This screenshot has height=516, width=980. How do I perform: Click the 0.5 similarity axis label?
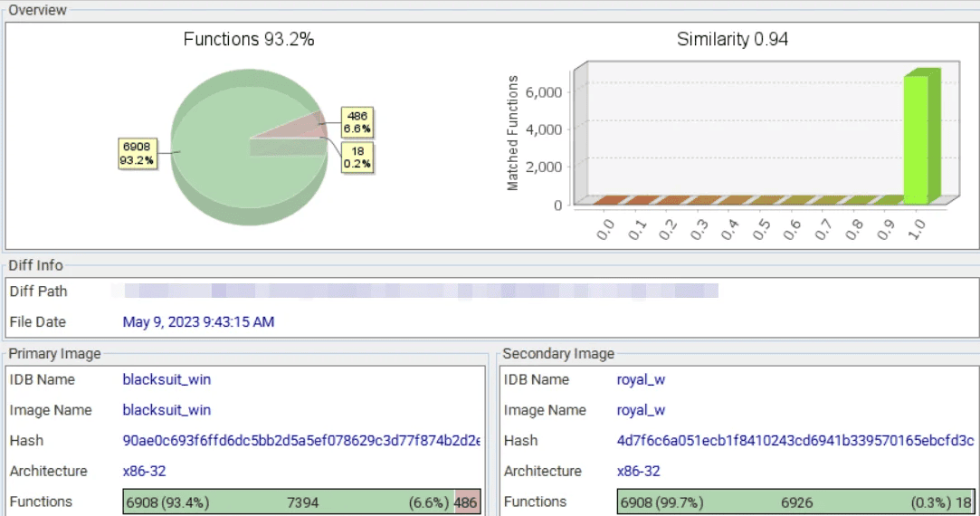click(761, 230)
